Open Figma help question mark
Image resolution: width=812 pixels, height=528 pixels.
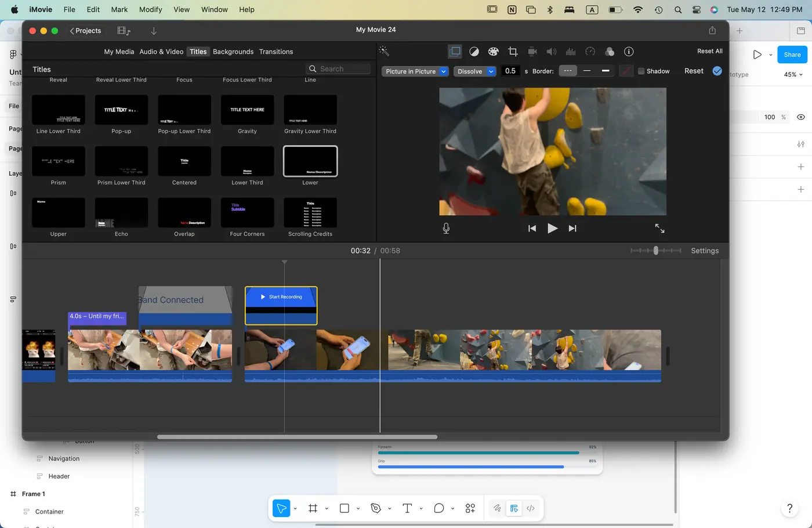pyautogui.click(x=789, y=508)
